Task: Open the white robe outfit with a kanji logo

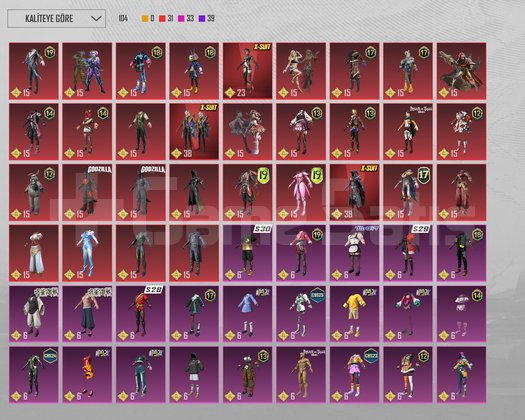Action: coord(33,314)
